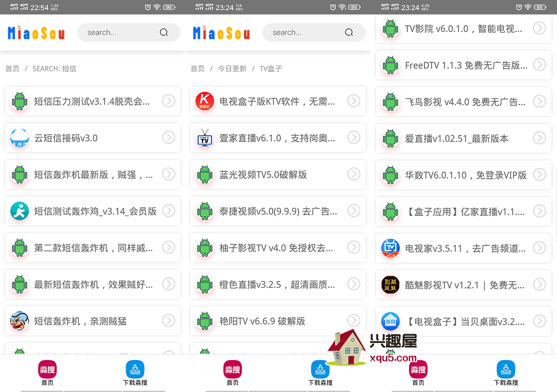
Task: Tap the Android icon beside 艳阳TV v6.6.9
Action: pos(205,321)
